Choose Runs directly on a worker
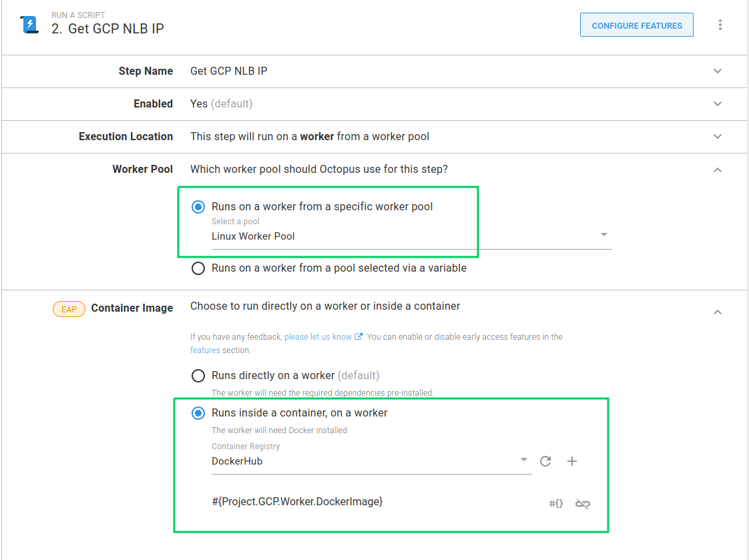Image resolution: width=749 pixels, height=560 pixels. click(198, 376)
